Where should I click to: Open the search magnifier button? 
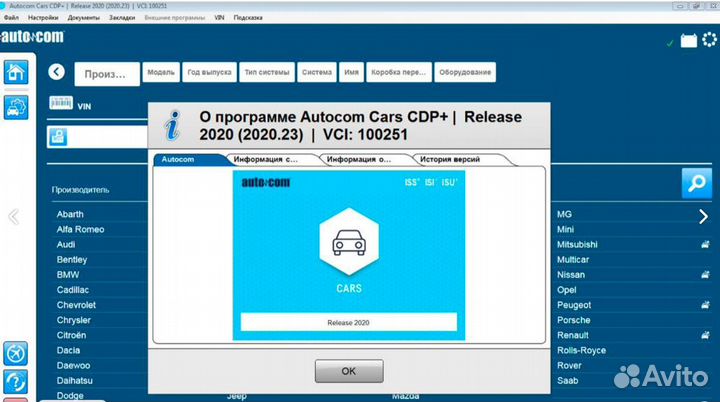(697, 183)
